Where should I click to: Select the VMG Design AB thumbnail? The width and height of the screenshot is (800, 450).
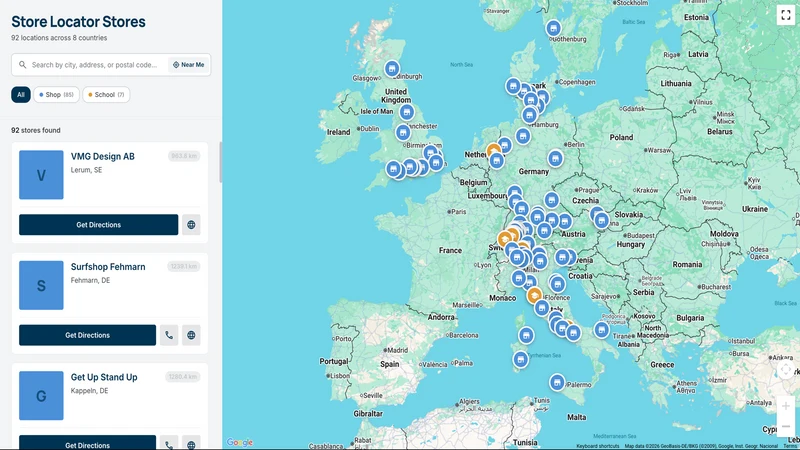point(41,174)
